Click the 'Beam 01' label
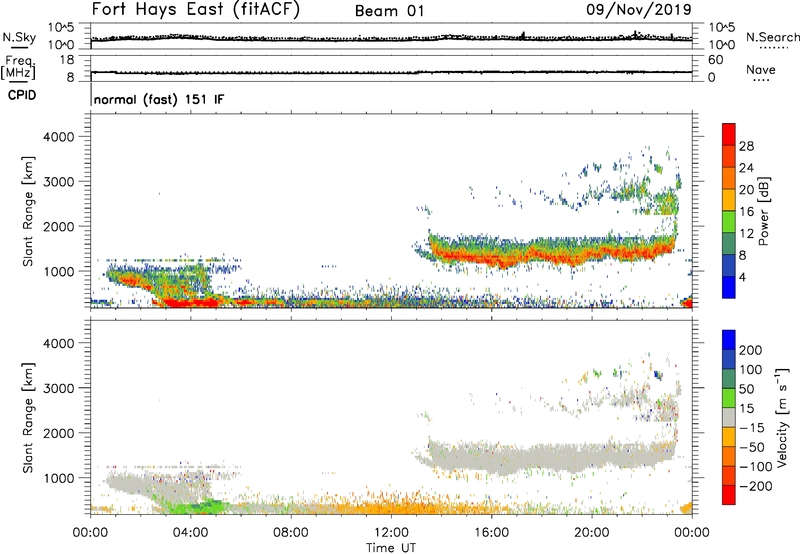This screenshot has width=800, height=554. click(389, 11)
